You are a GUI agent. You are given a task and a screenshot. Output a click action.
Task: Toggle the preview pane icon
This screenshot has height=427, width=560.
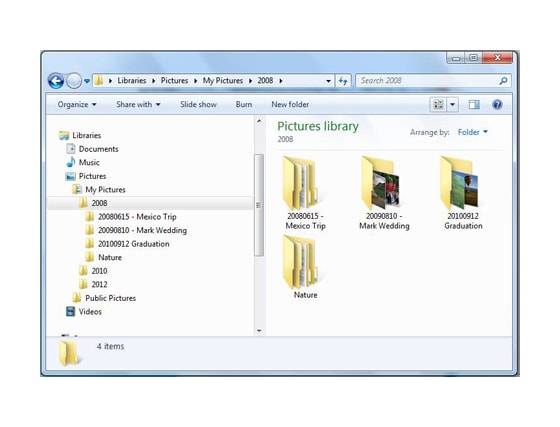click(474, 105)
